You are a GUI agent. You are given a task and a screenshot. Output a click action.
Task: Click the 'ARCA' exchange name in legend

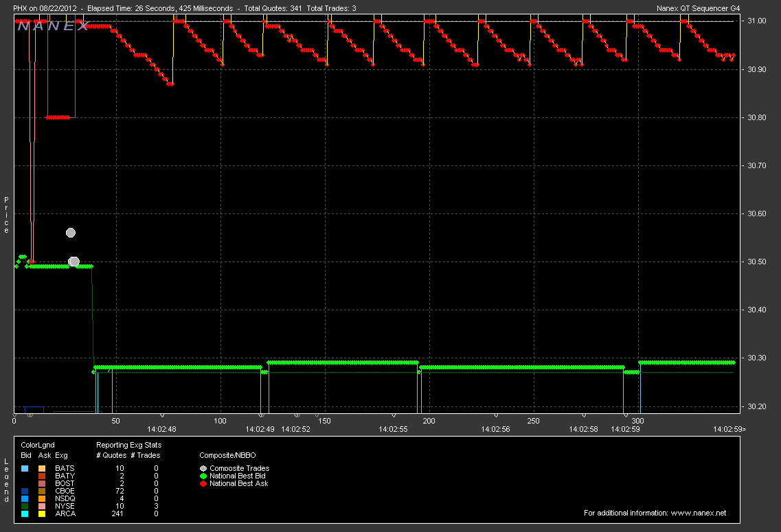tap(65, 513)
